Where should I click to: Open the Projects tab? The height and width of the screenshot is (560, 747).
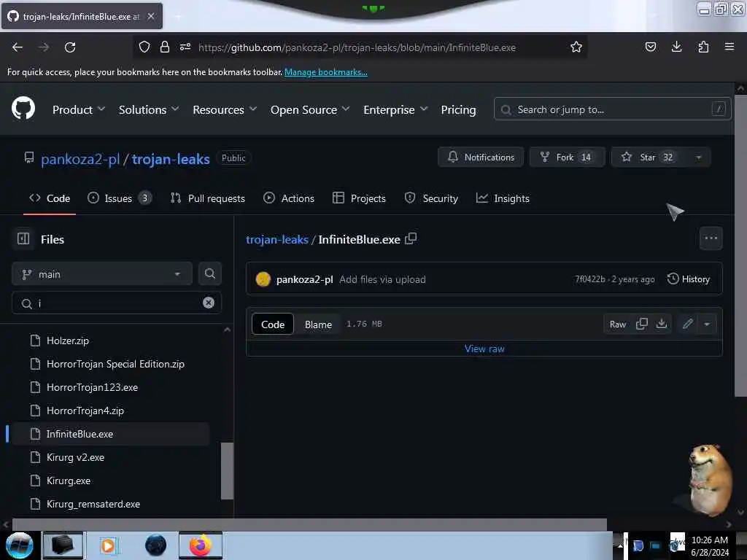click(x=359, y=198)
